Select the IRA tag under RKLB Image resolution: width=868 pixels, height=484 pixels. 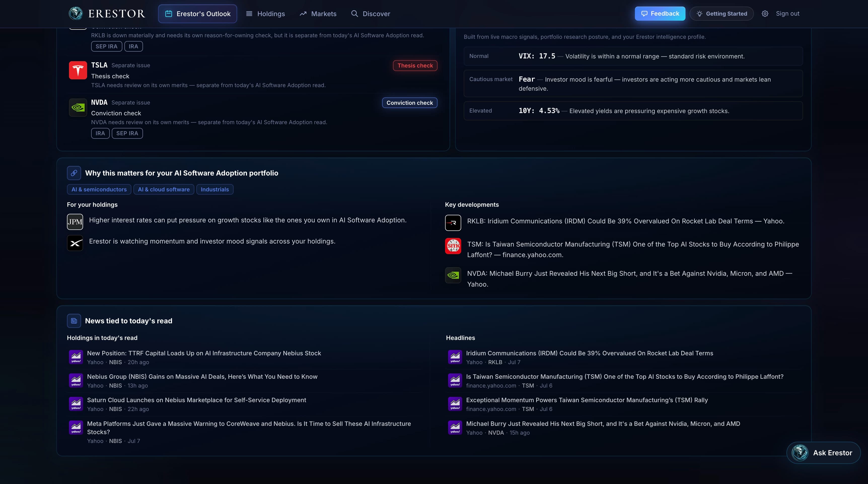point(133,47)
